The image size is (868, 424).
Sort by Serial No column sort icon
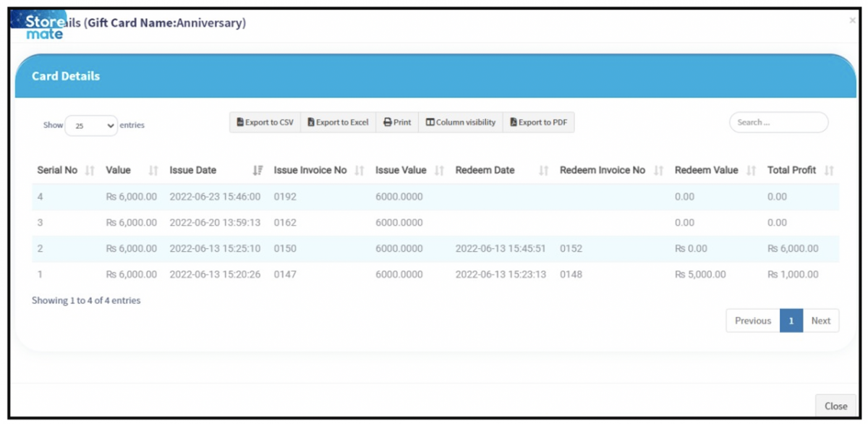point(90,171)
